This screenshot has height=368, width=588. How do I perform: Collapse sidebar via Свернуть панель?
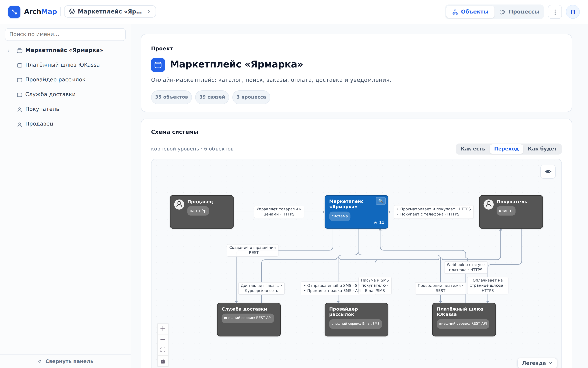click(65, 361)
